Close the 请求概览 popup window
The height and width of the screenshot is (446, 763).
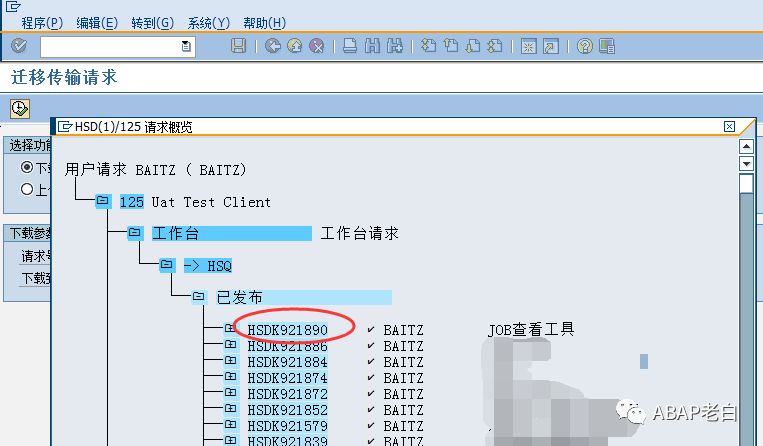pos(729,127)
